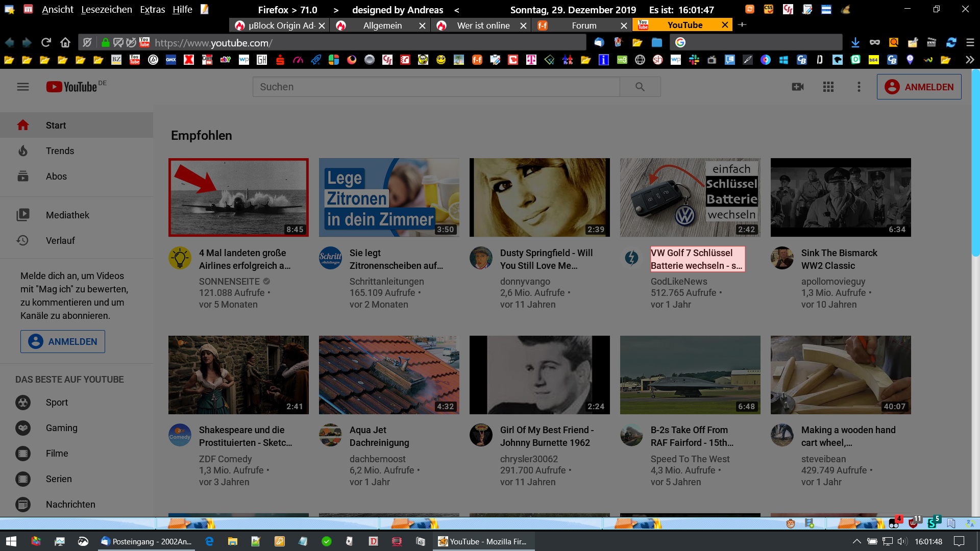Screen dimensions: 980x551
Task: Switch to the Forum tab
Action: click(x=583, y=26)
